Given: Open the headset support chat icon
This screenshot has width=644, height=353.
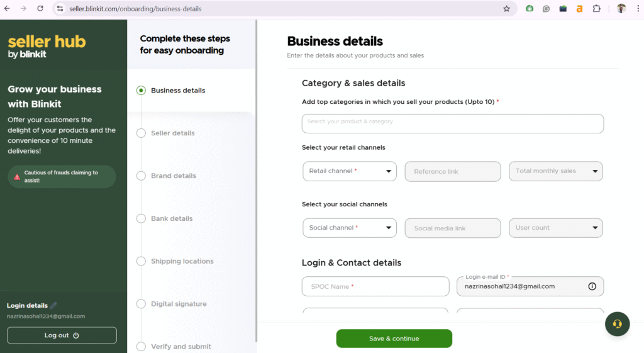Looking at the screenshot, I should pos(617,324).
